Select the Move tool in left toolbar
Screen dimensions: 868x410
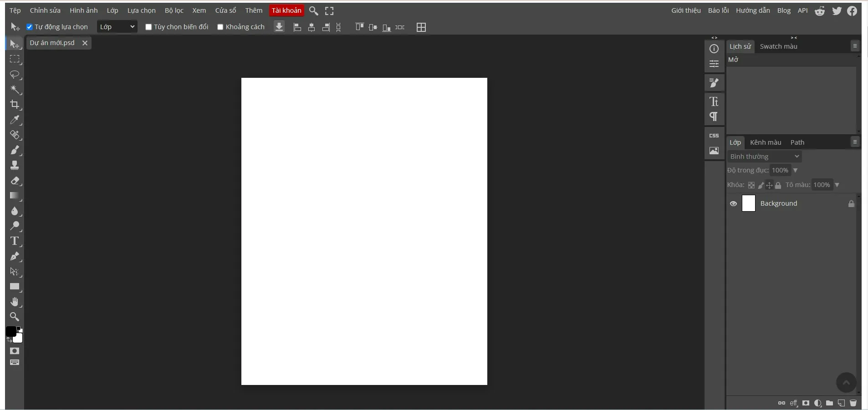pyautogui.click(x=15, y=44)
